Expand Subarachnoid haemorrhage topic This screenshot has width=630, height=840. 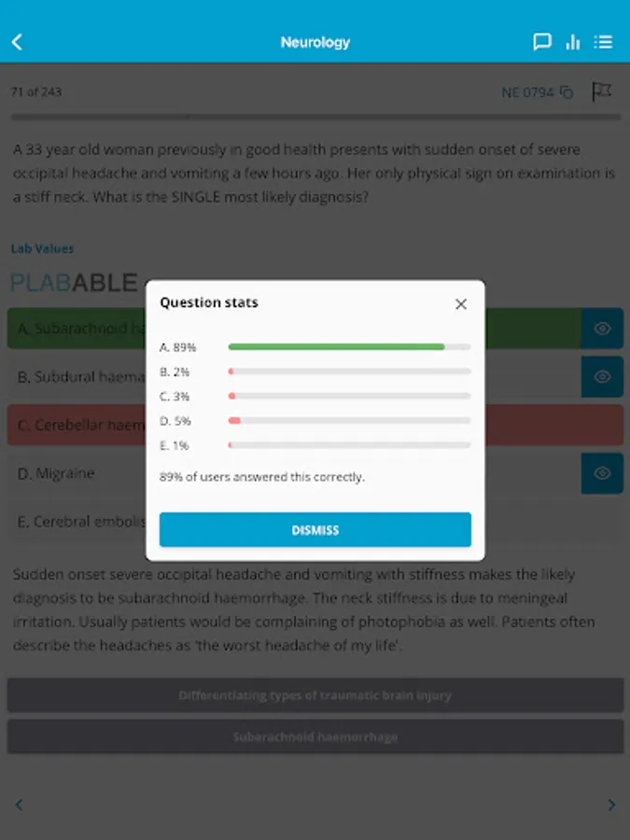(315, 736)
